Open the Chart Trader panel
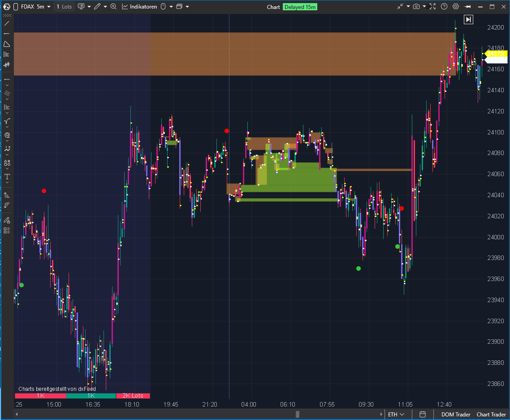Image resolution: width=510 pixels, height=420 pixels. point(491,414)
